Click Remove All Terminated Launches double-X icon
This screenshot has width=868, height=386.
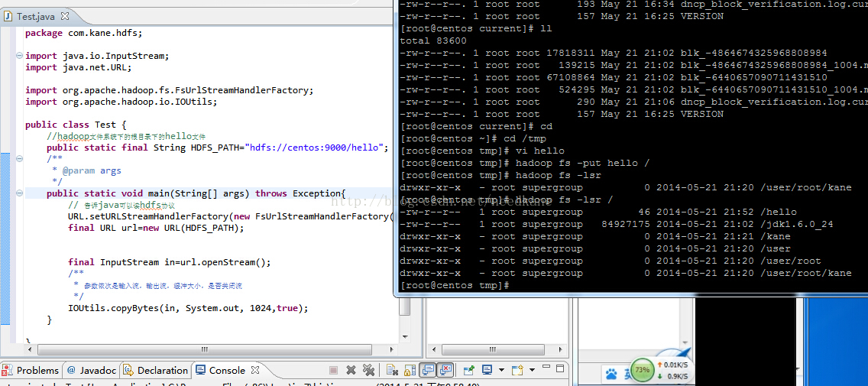point(369,370)
